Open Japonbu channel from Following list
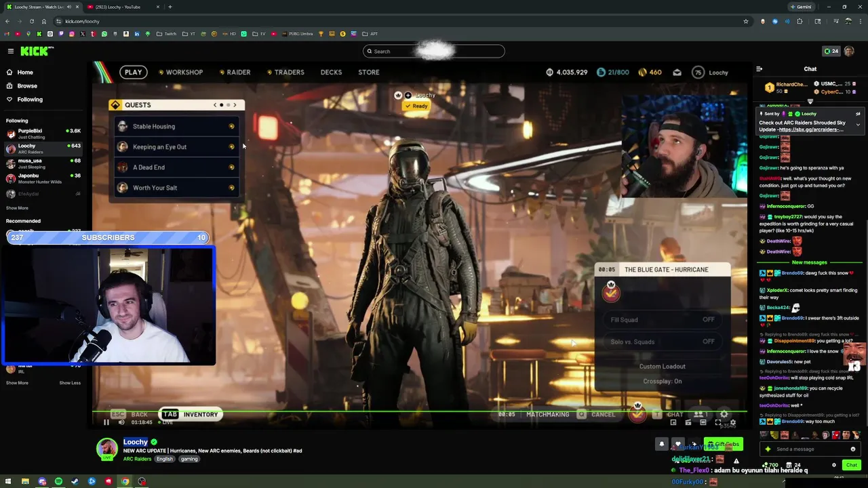This screenshot has height=488, width=868. coord(43,178)
